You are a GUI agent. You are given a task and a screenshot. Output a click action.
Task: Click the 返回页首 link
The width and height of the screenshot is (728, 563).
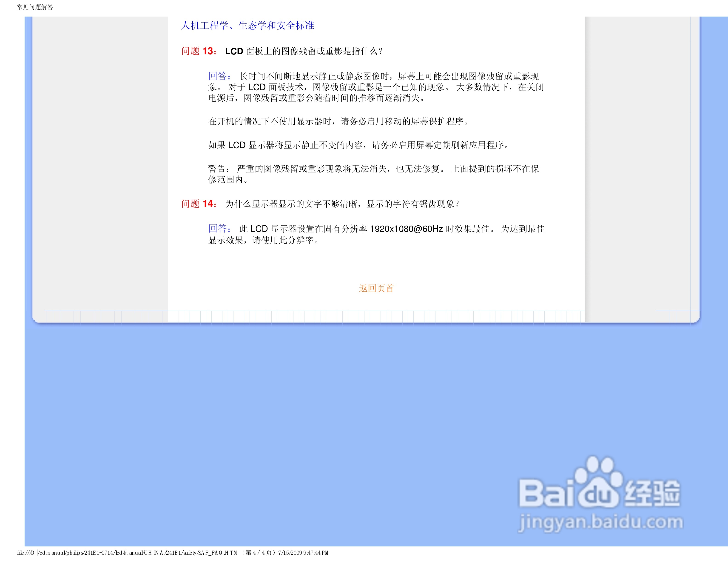pos(376,288)
